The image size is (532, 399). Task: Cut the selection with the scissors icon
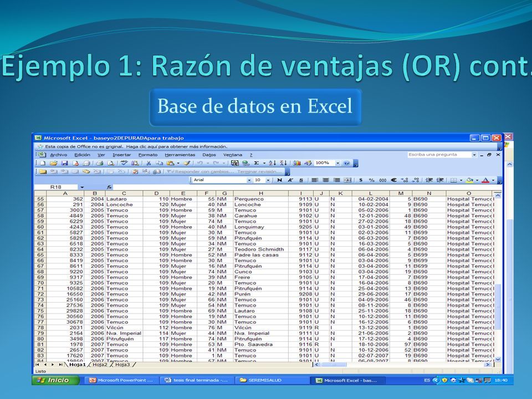tap(149, 163)
